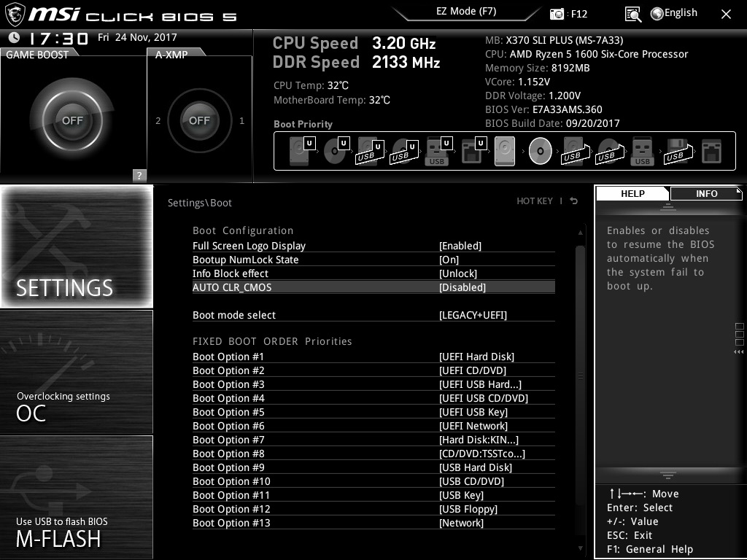Click the back arrow next to HOT KEY
This screenshot has width=747, height=560.
coord(574,201)
